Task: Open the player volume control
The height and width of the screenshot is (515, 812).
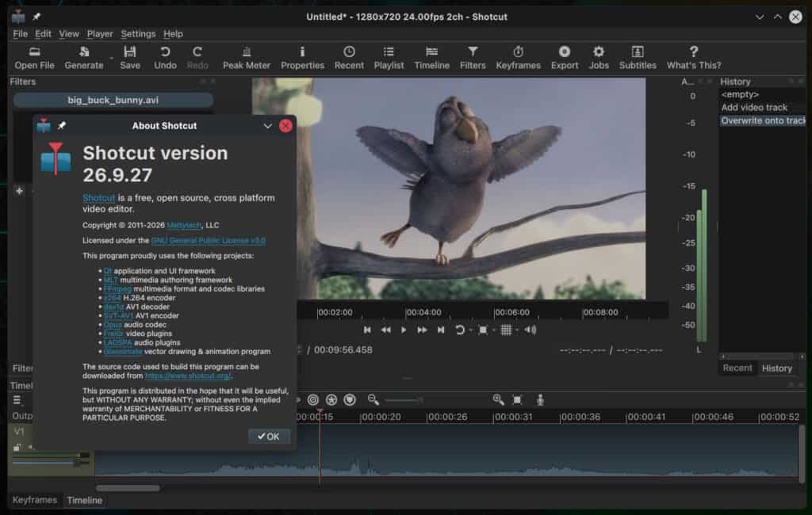Action: pyautogui.click(x=530, y=330)
